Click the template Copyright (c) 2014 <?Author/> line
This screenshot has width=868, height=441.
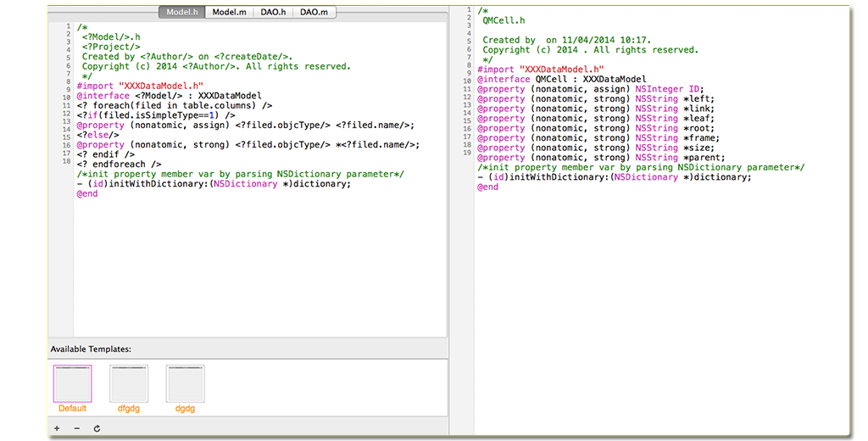(x=216, y=66)
